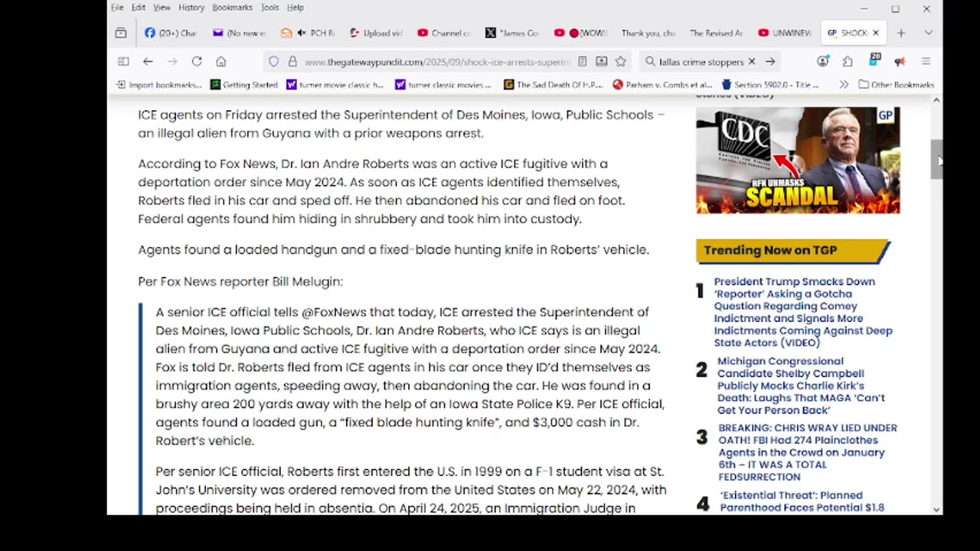Go back to previous page
The width and height of the screenshot is (980, 551).
click(x=148, y=61)
